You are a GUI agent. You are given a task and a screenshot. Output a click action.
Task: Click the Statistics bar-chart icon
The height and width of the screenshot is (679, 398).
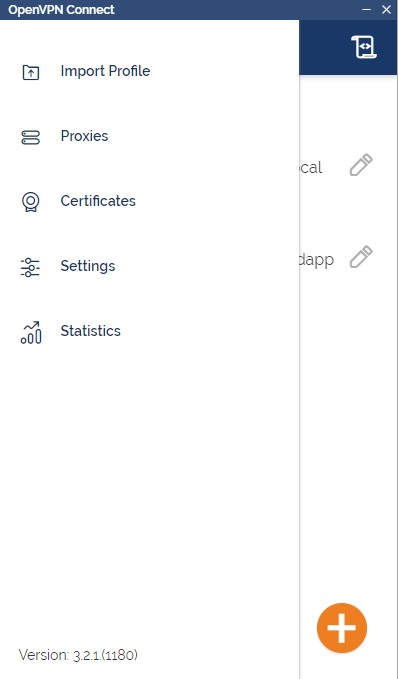point(31,332)
